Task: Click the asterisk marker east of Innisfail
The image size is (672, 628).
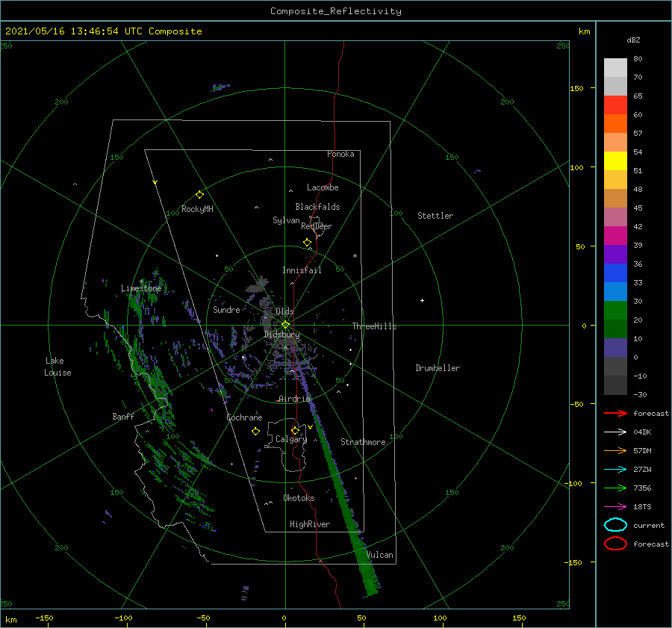Action: pyautogui.click(x=355, y=256)
